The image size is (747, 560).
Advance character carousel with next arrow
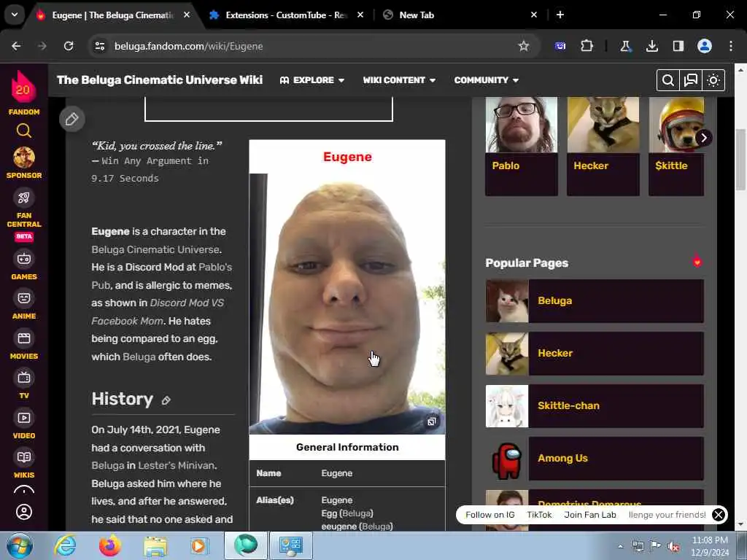point(704,138)
